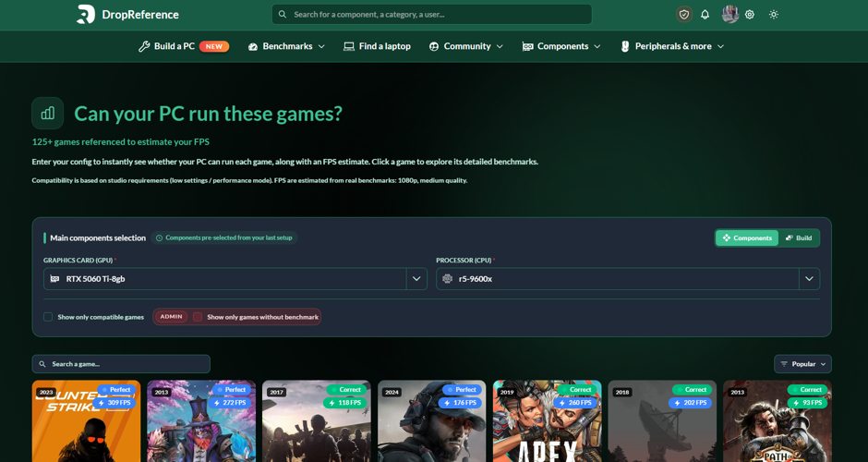Click Components pre-selected from your last setup

pos(224,237)
